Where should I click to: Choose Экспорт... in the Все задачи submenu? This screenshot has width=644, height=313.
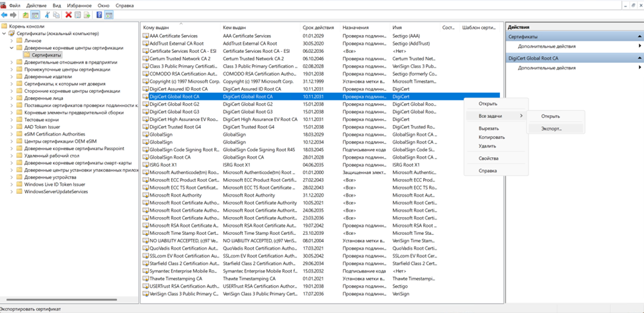[555, 128]
